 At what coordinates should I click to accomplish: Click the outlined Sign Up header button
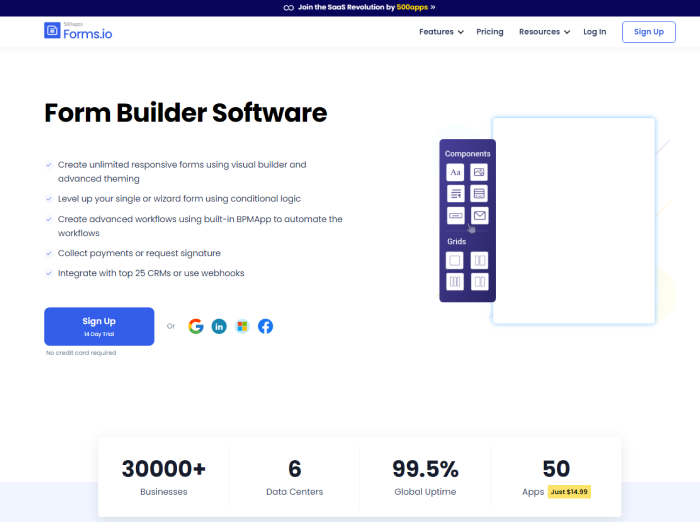648,32
